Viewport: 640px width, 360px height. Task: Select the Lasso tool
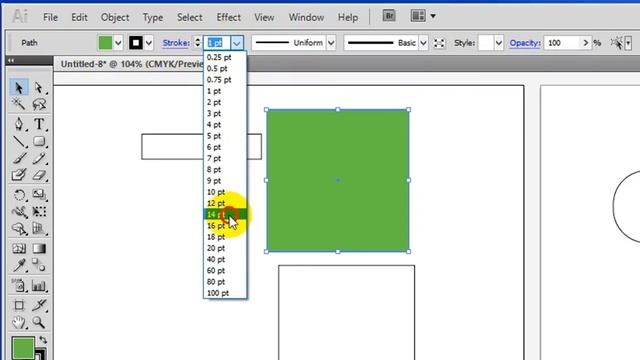pyautogui.click(x=39, y=104)
